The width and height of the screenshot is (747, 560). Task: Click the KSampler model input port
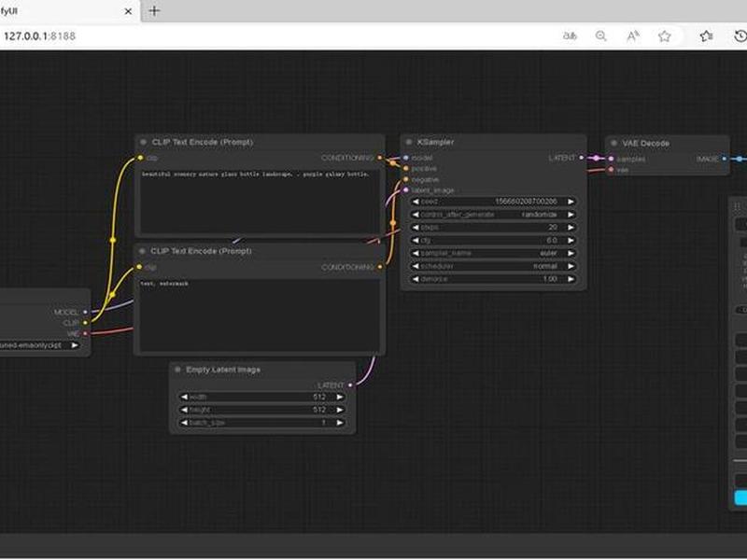(406, 158)
